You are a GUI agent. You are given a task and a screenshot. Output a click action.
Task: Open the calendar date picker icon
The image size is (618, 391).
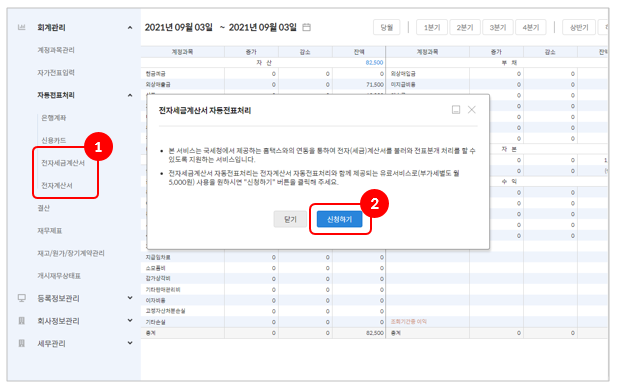tap(306, 27)
